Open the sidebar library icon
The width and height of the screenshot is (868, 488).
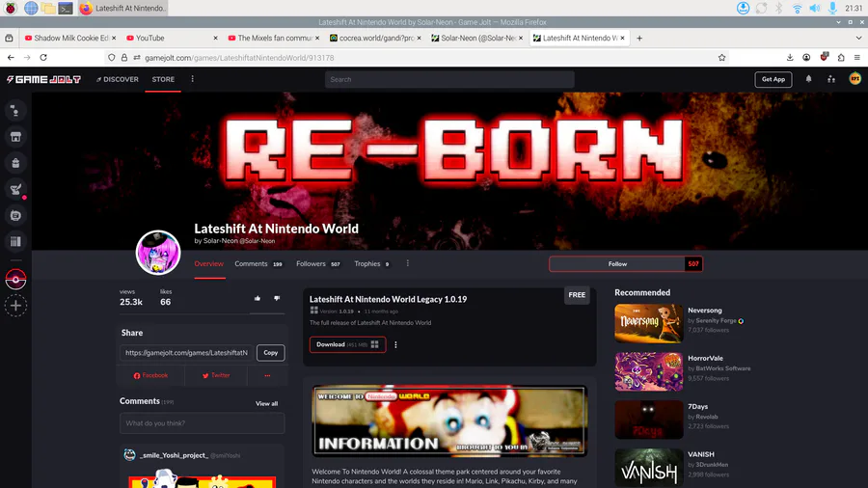coord(15,241)
